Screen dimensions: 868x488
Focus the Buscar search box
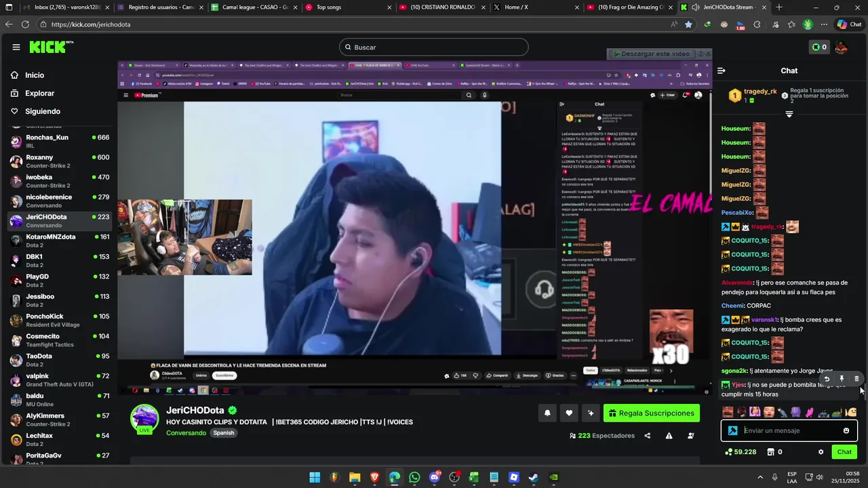pos(434,47)
